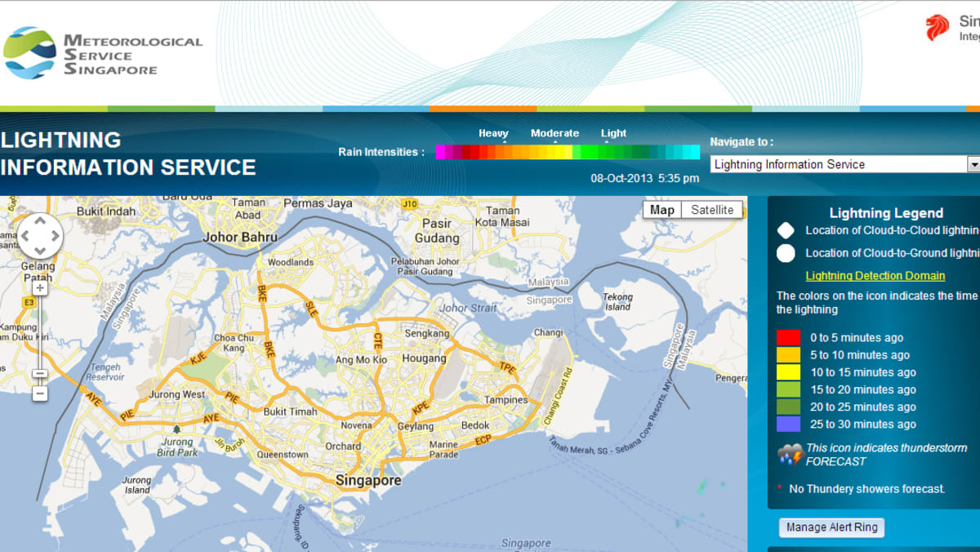Select the Map view tab
Image resolution: width=980 pixels, height=552 pixels.
click(x=661, y=209)
